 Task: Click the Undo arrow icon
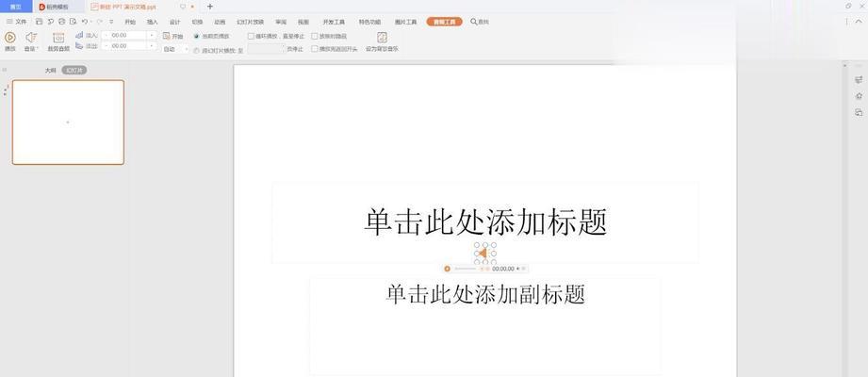point(85,22)
